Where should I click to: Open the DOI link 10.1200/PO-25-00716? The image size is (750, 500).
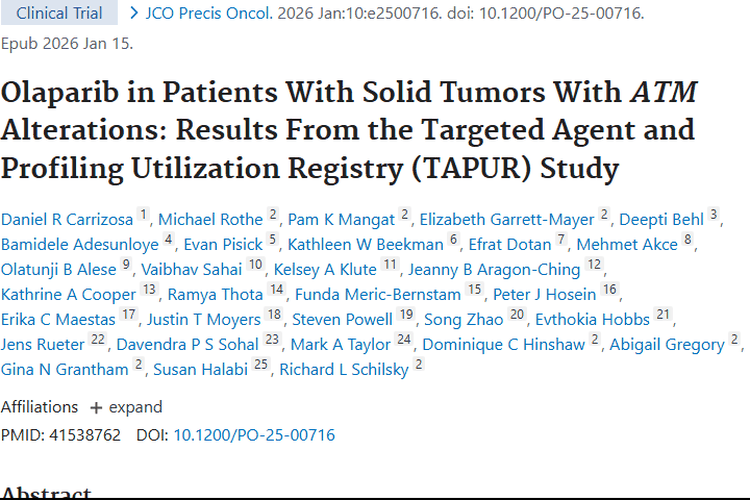coord(254,435)
